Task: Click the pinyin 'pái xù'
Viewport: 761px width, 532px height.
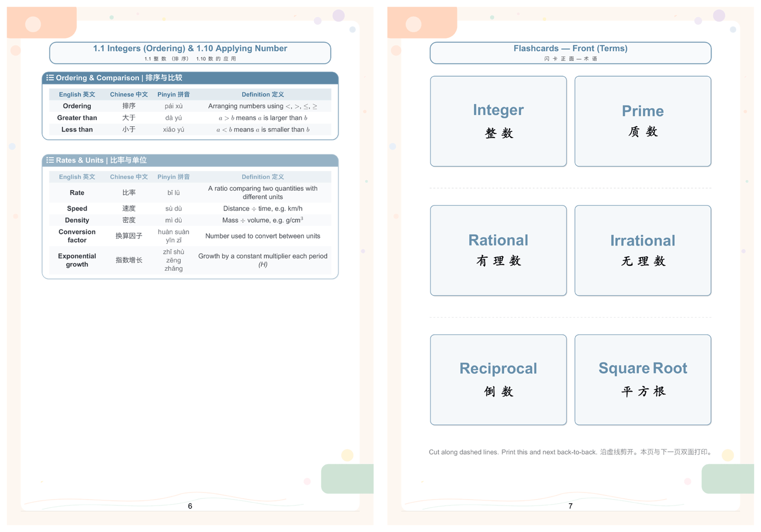Action: pyautogui.click(x=174, y=106)
